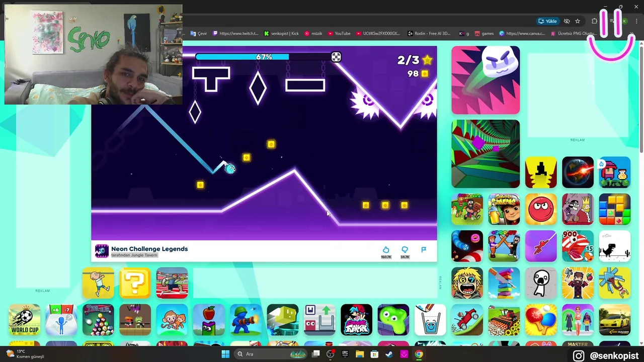Open the 900 fish game tile

tap(578, 246)
